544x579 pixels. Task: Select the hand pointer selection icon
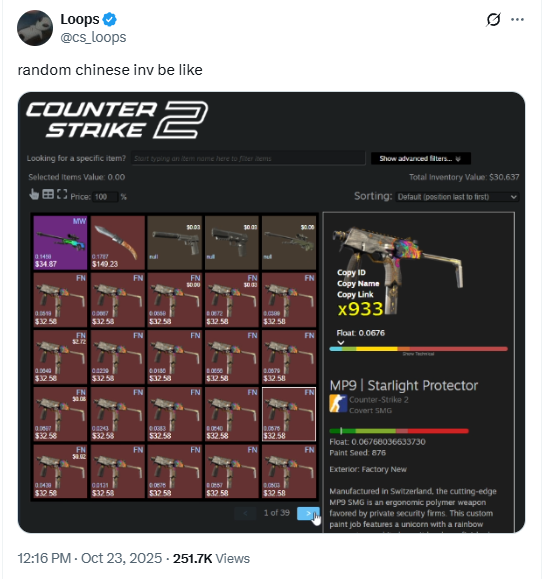tap(34, 194)
